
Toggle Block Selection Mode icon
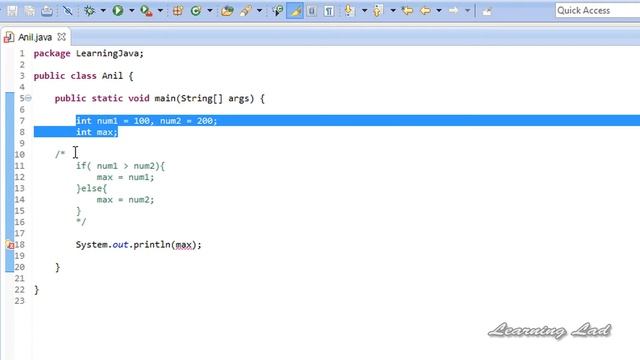click(312, 11)
